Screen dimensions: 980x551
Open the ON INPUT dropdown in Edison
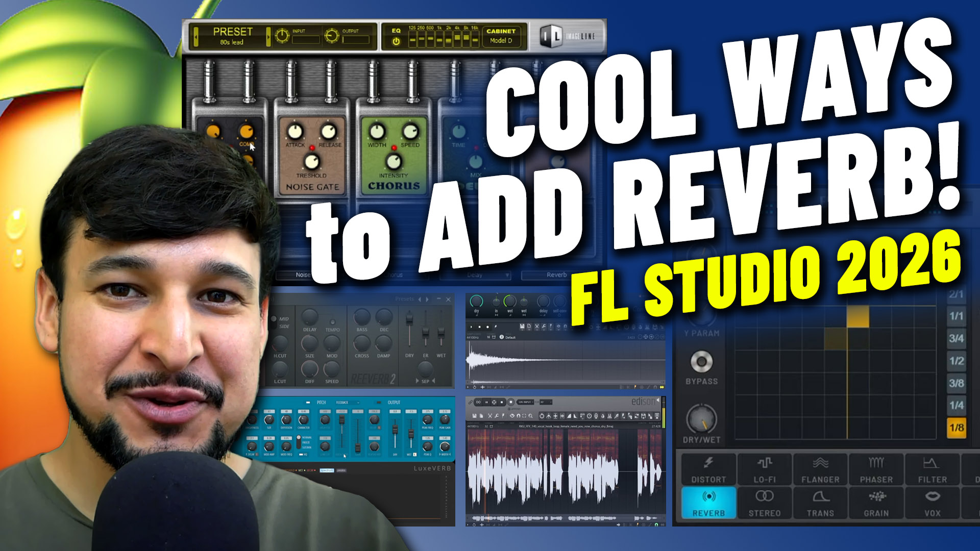(x=526, y=402)
